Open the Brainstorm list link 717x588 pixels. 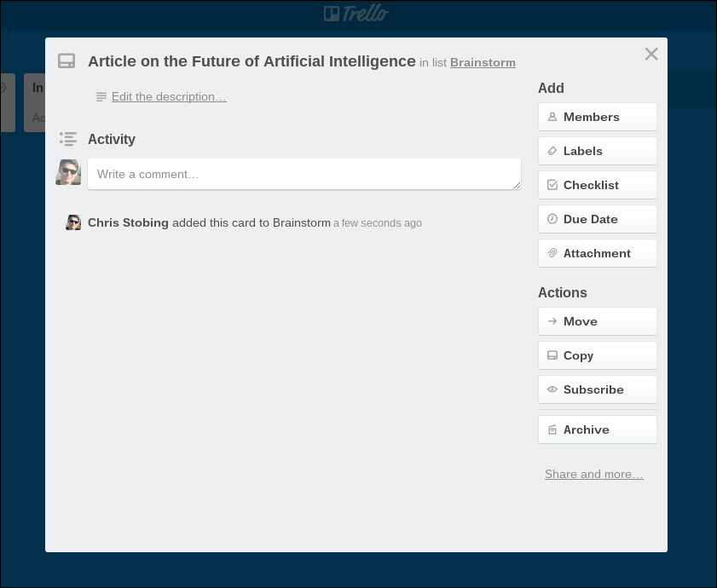tap(483, 62)
